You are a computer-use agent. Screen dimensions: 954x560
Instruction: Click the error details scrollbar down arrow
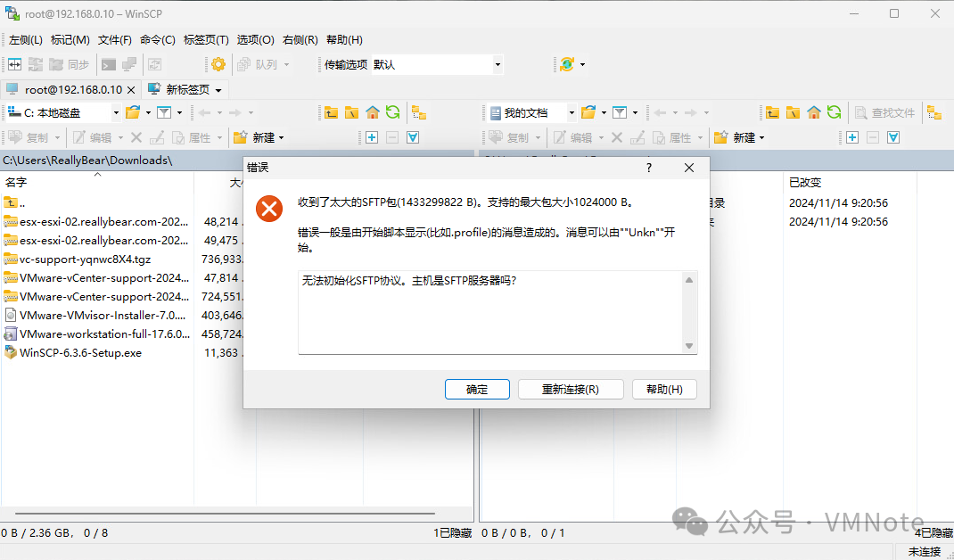(x=688, y=346)
